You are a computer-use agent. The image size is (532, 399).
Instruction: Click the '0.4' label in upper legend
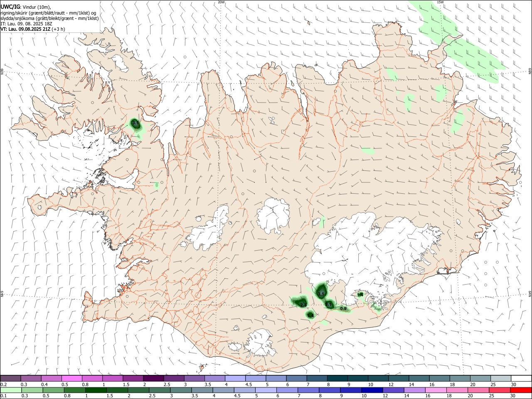pyautogui.click(x=44, y=384)
